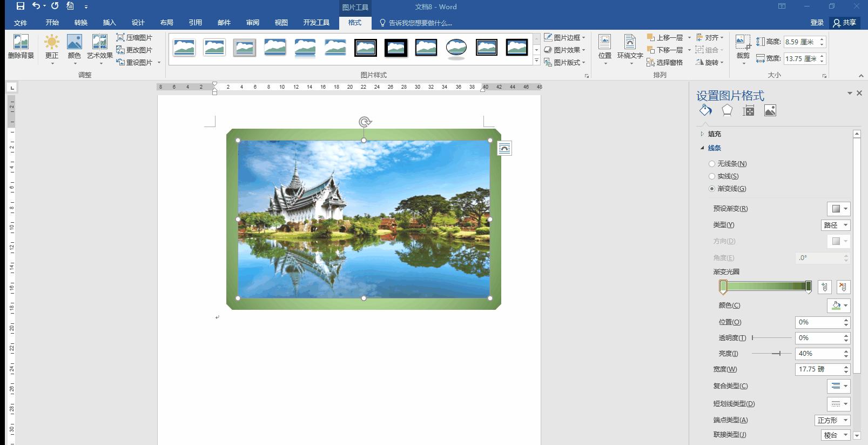Click the 删除背景 (Remove Background) icon
The width and height of the screenshot is (868, 445).
coord(21,43)
